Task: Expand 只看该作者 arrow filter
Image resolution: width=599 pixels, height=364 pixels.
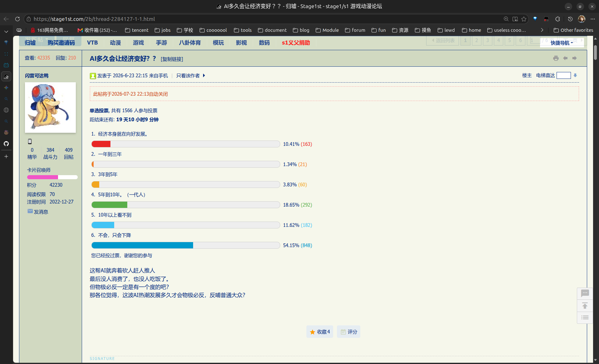Action: click(x=204, y=75)
